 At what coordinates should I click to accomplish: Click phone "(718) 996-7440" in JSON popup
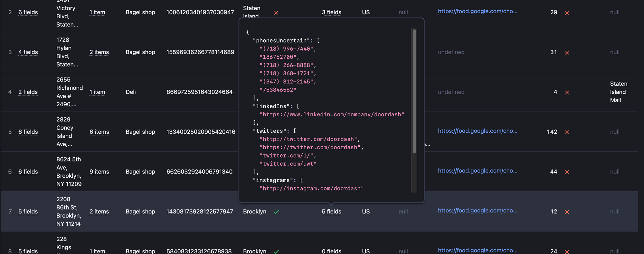coord(287,49)
